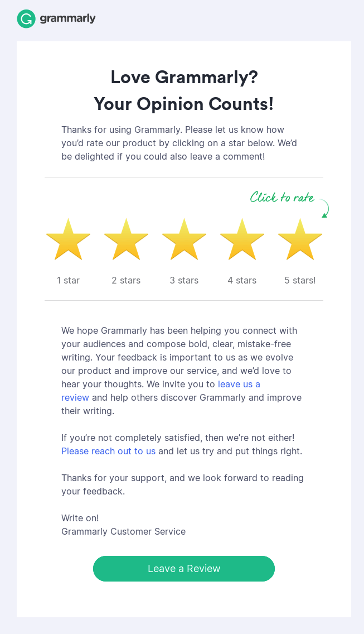
Task: Click the "Love Grammarly?" heading
Action: click(184, 77)
